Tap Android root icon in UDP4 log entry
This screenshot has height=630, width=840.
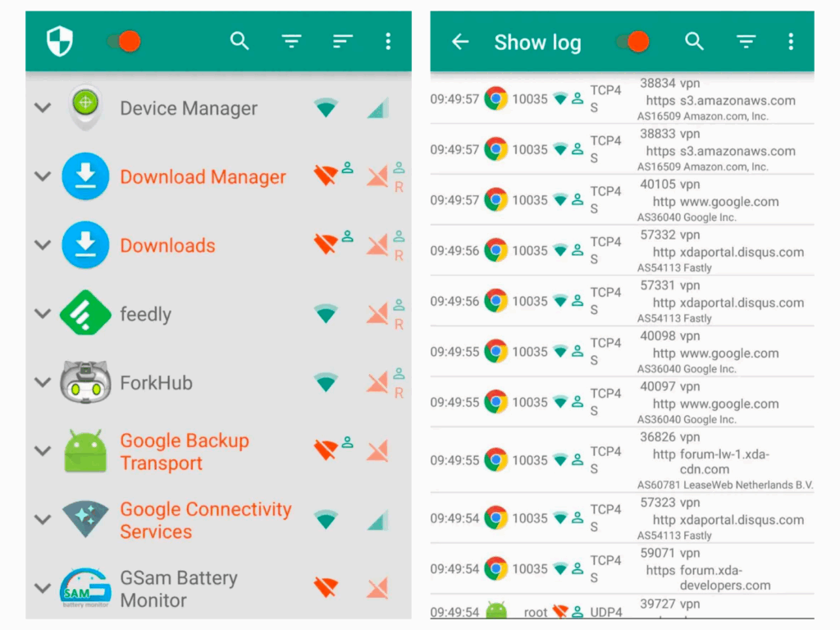point(496,610)
